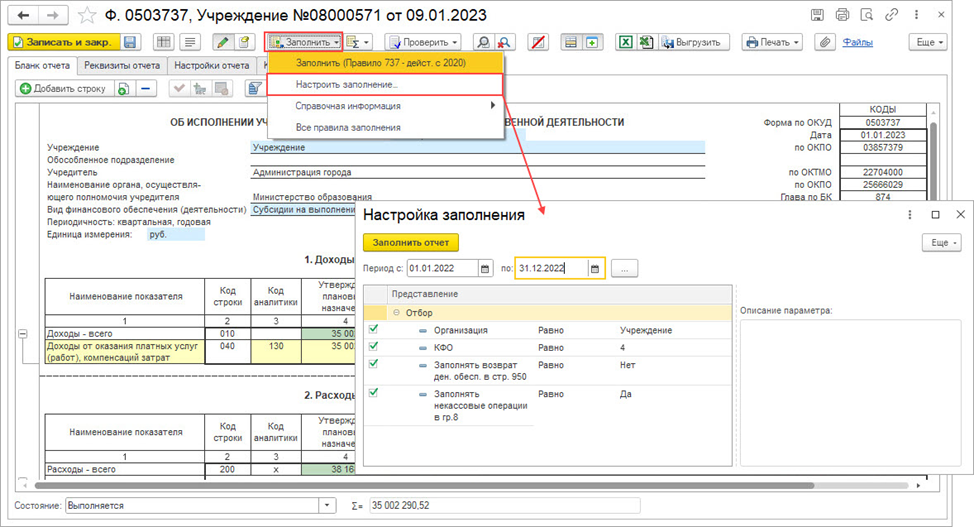This screenshot has width=974, height=527.
Task: Click the Период с date field
Action: [443, 268]
